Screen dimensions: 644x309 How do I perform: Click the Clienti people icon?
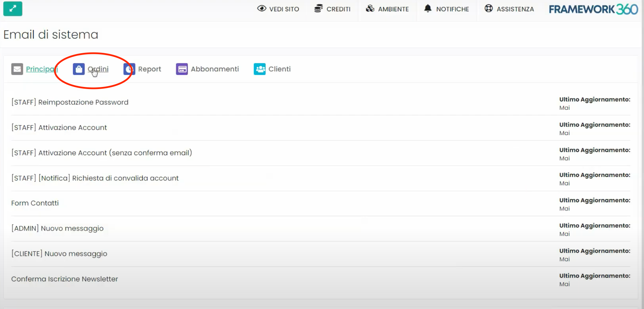click(x=260, y=69)
